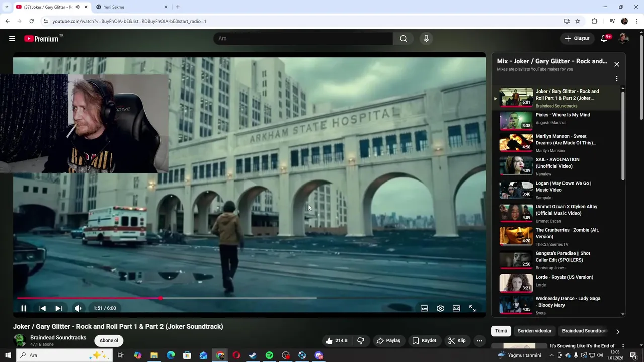Toggle subtitles in the player
Image resolution: width=644 pixels, height=362 pixels.
tap(424, 308)
